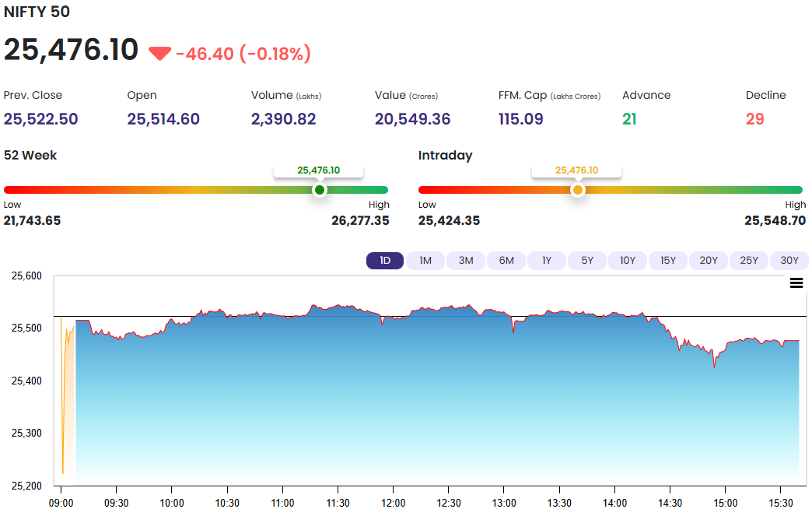The height and width of the screenshot is (516, 812).
Task: Switch chart to 1M range
Action: [x=425, y=261]
